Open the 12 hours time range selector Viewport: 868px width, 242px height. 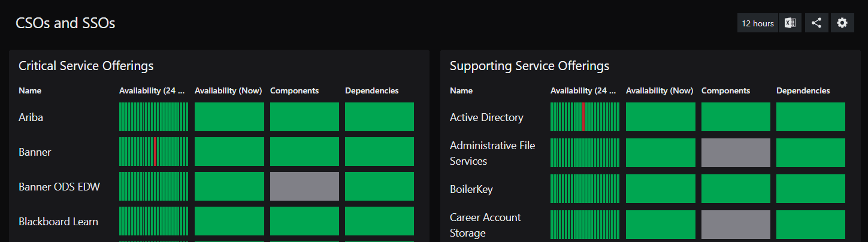[x=758, y=23]
